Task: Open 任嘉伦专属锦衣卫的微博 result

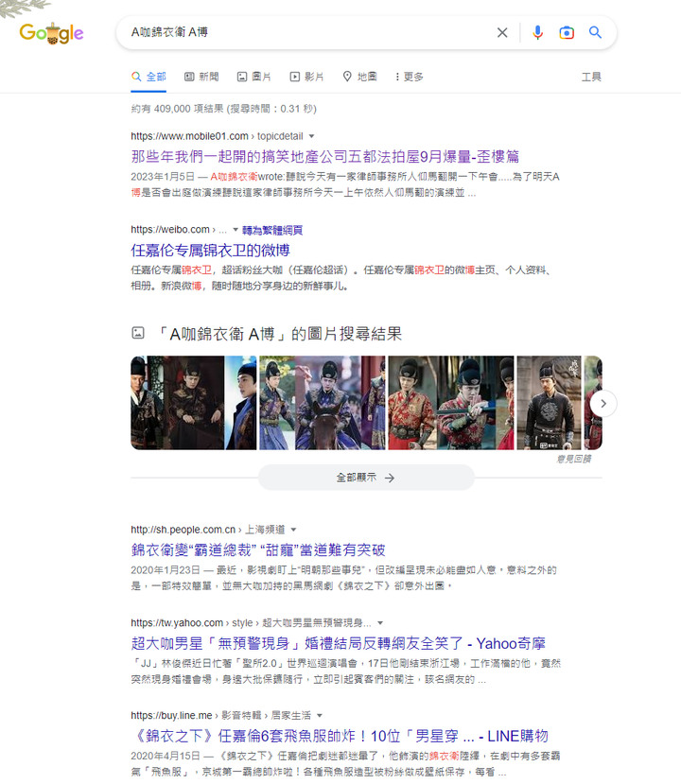Action: point(210,250)
